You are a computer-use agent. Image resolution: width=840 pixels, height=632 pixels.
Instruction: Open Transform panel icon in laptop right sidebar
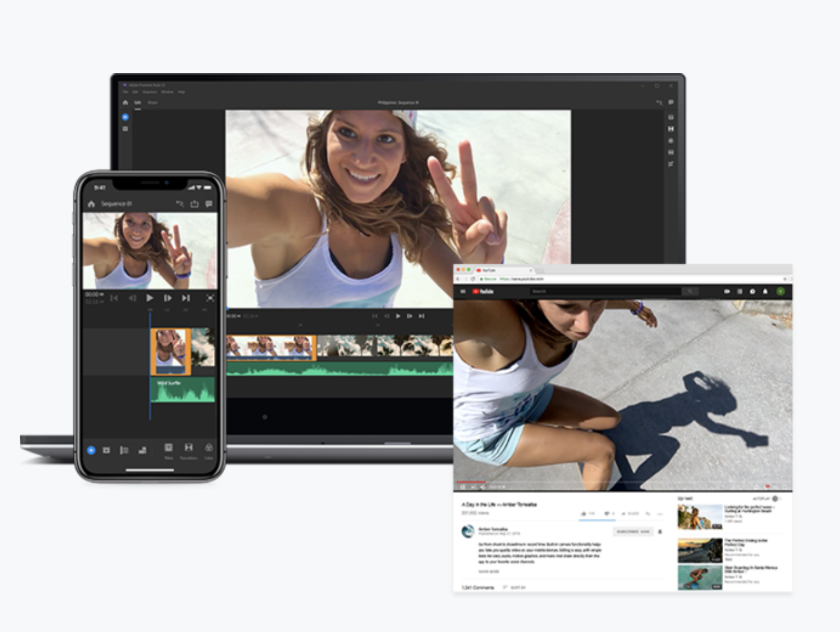(x=671, y=164)
